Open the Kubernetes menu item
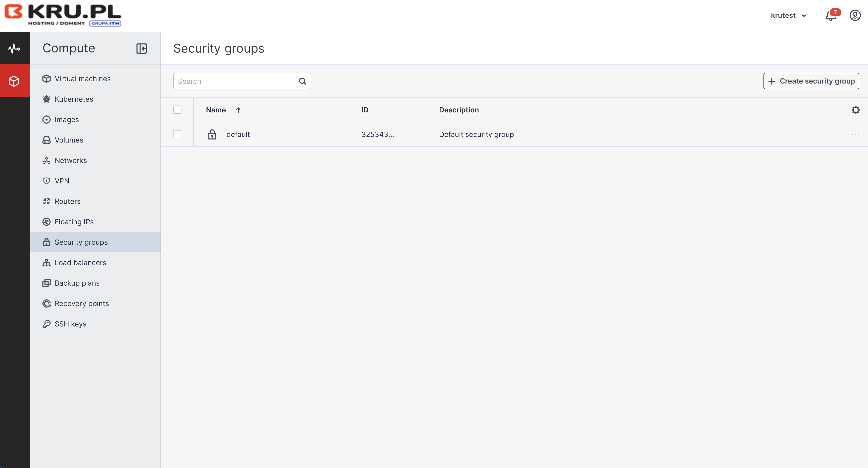The height and width of the screenshot is (468, 868). (74, 99)
